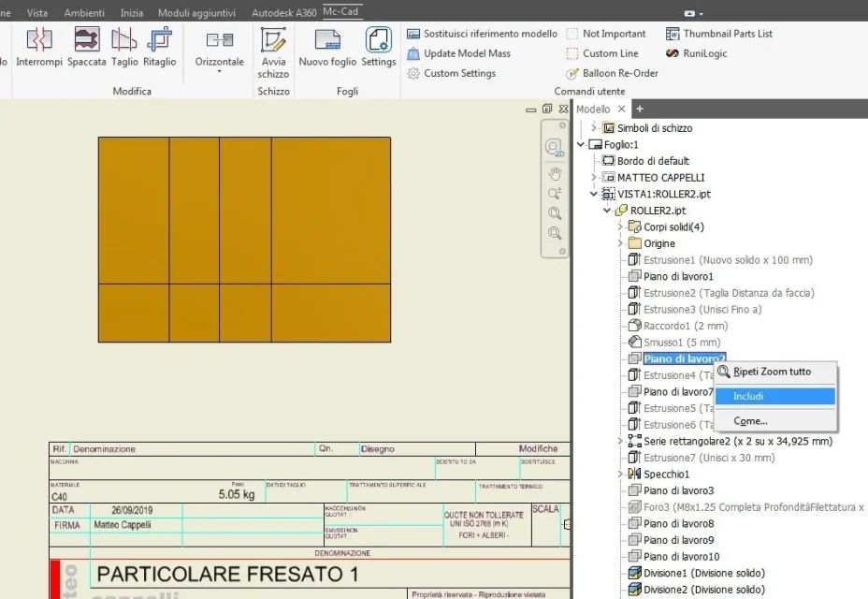Open Custom Settings gear command
Image resolution: width=868 pixels, height=599 pixels.
click(451, 73)
